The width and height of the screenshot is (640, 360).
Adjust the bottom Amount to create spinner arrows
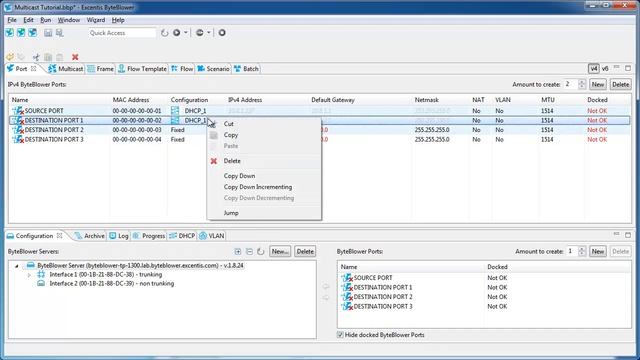coord(582,251)
